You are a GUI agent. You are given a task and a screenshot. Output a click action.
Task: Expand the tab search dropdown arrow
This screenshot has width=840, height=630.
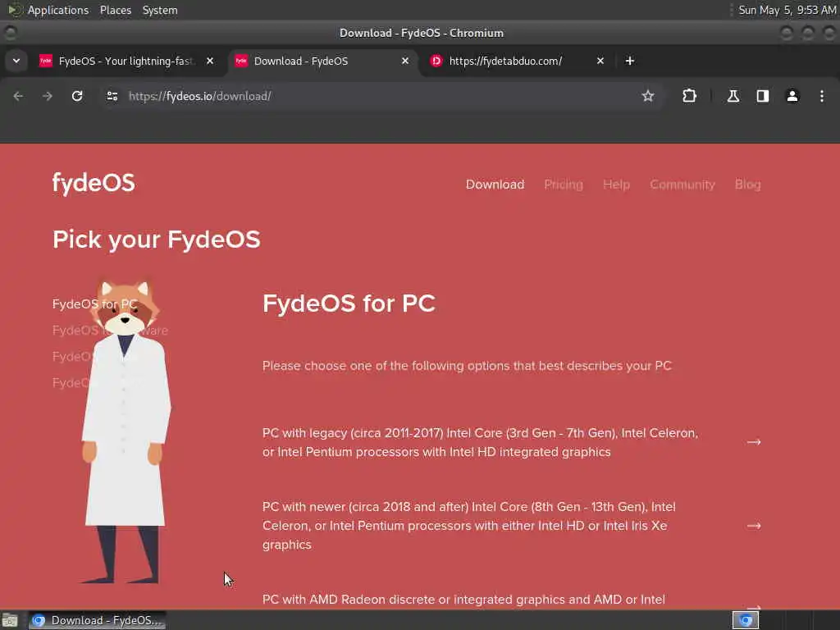click(16, 61)
